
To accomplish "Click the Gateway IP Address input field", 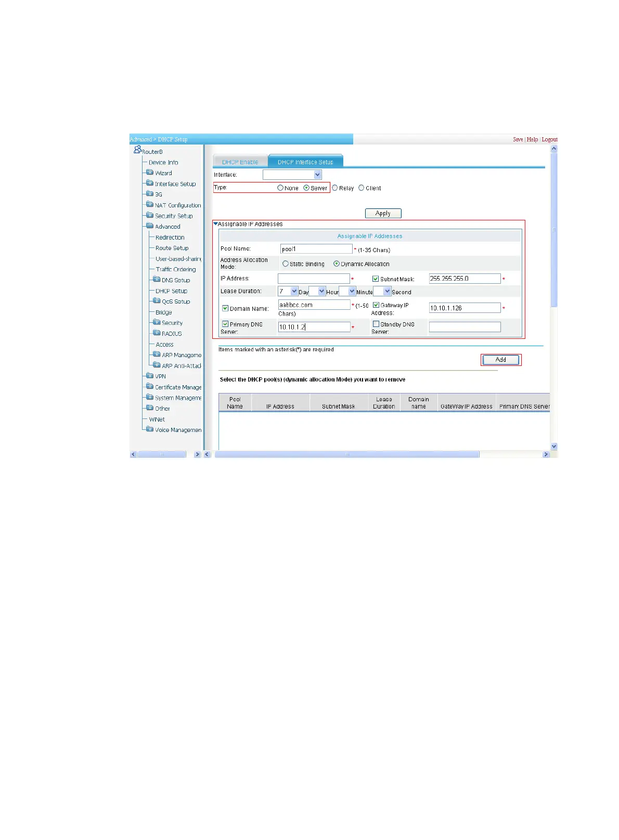I will click(x=465, y=308).
